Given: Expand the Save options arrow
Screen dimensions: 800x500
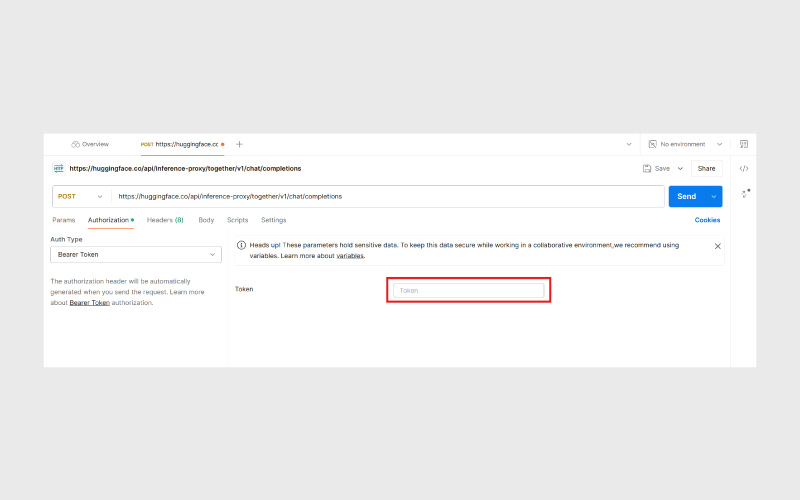Looking at the screenshot, I should coord(680,169).
